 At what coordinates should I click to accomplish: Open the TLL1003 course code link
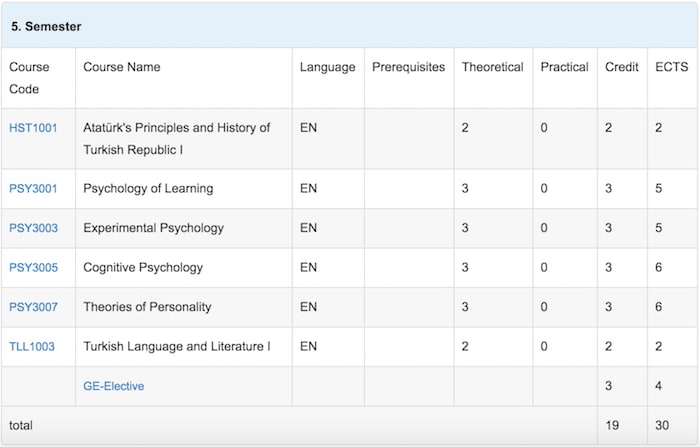point(32,347)
